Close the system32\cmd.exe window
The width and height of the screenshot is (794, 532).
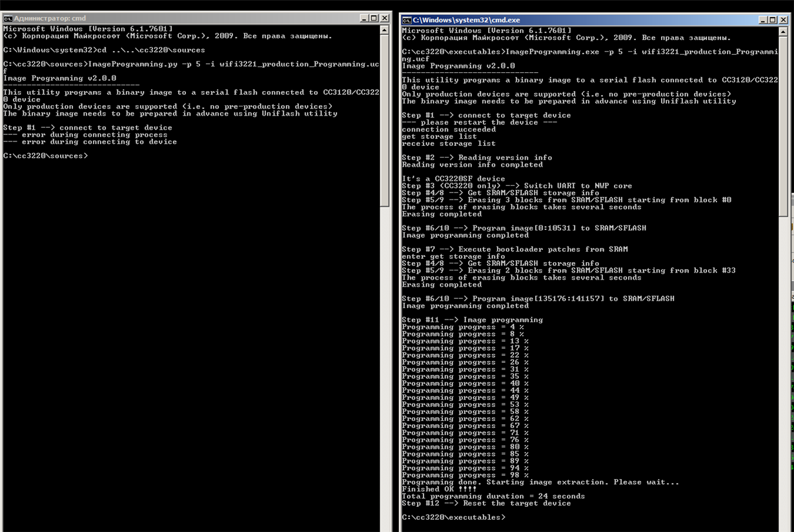pos(784,20)
